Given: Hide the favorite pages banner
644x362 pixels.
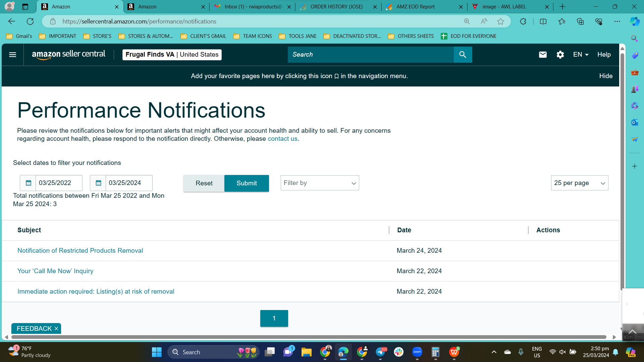Looking at the screenshot, I should pos(606,76).
